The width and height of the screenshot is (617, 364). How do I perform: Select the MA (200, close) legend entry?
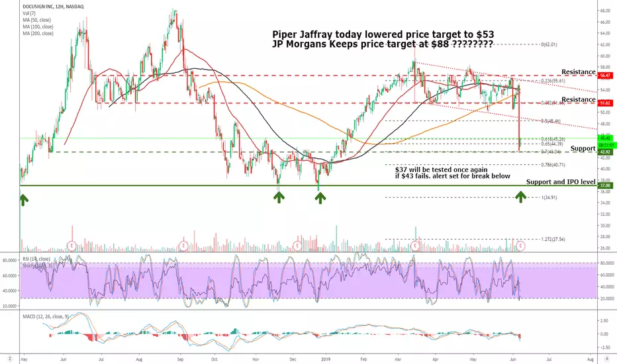click(x=38, y=34)
